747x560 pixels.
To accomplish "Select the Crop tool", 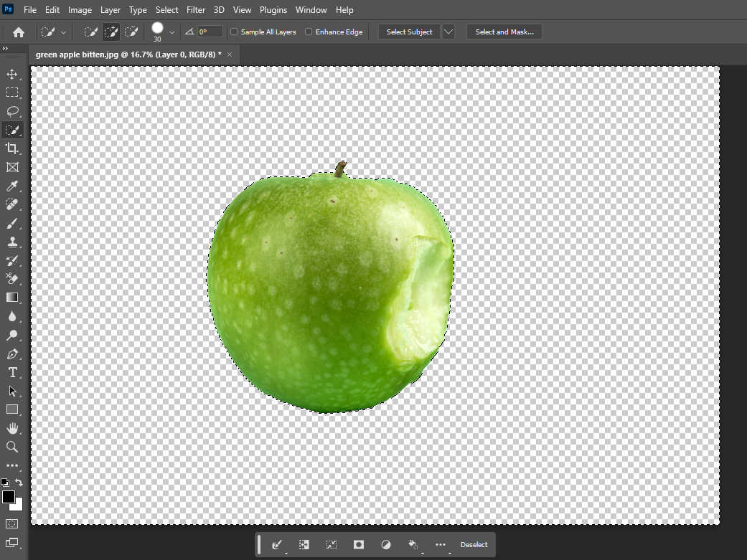I will [12, 148].
